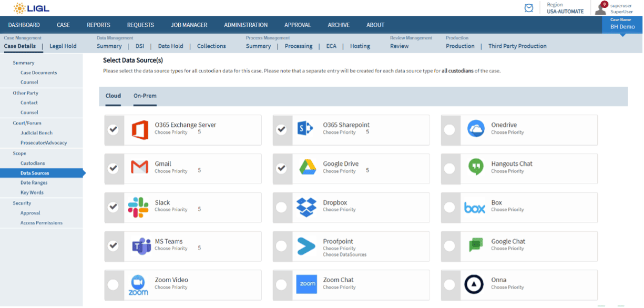The image size is (644, 308).
Task: Select the Onedrive data source checkbox
Action: tap(449, 130)
